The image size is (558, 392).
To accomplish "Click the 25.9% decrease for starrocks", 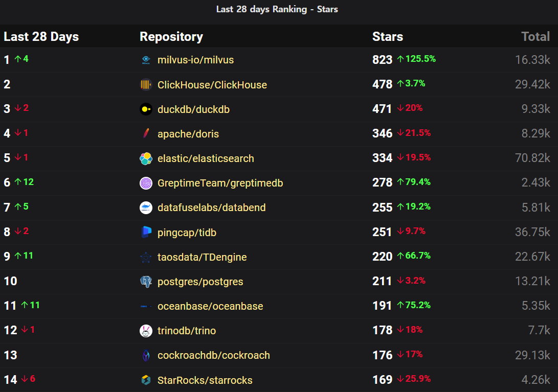I will (414, 379).
